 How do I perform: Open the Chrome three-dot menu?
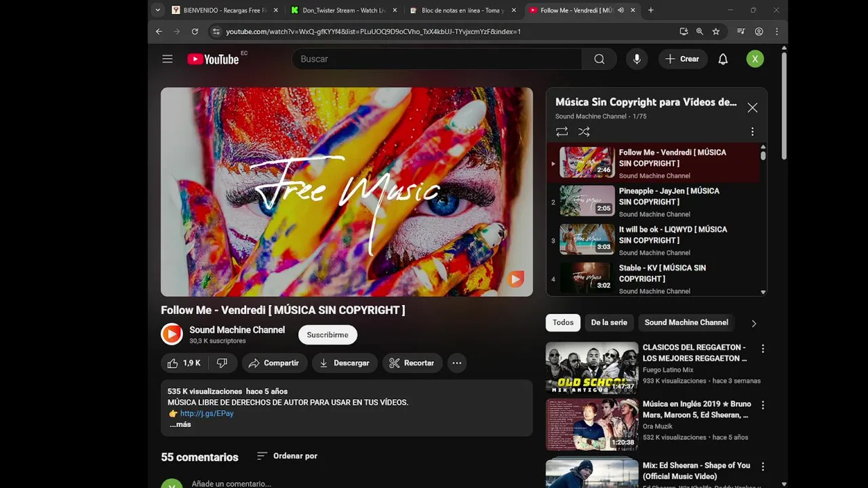776,31
